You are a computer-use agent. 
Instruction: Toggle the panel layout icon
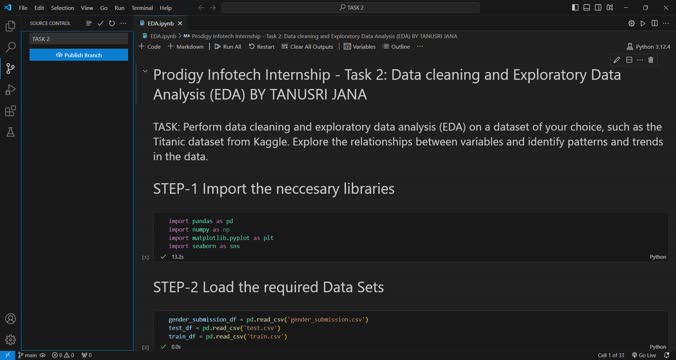587,7
